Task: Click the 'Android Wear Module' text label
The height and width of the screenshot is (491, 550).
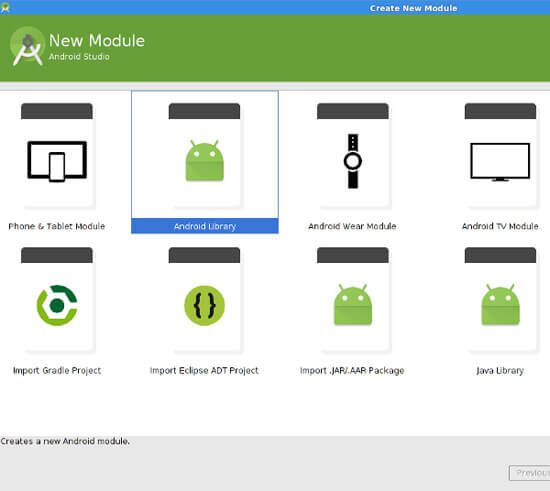Action: pyautogui.click(x=352, y=226)
